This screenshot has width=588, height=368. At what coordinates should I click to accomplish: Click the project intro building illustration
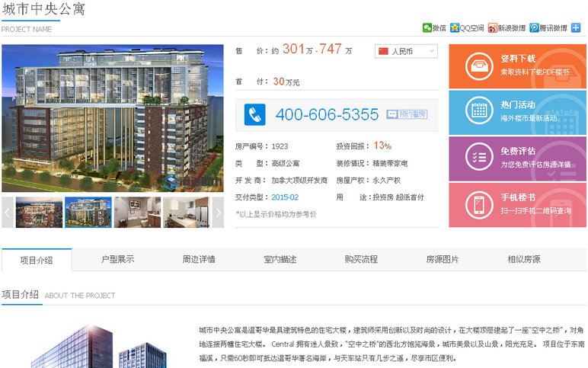[99, 346]
